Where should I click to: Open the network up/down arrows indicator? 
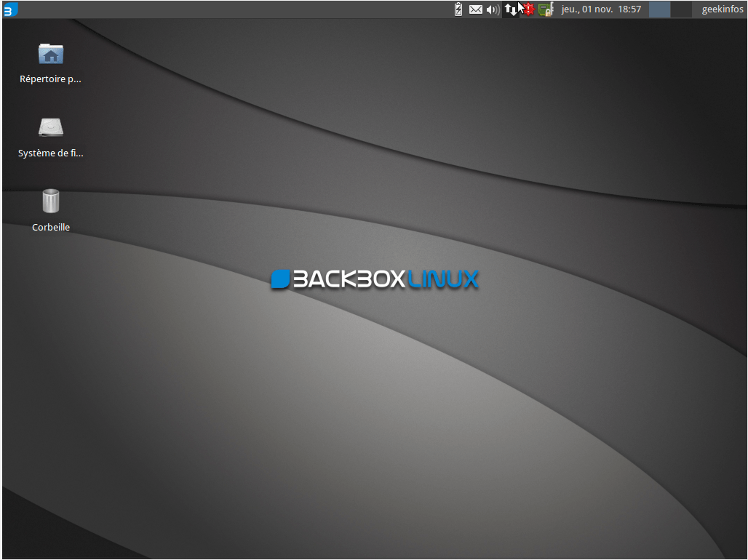click(511, 9)
